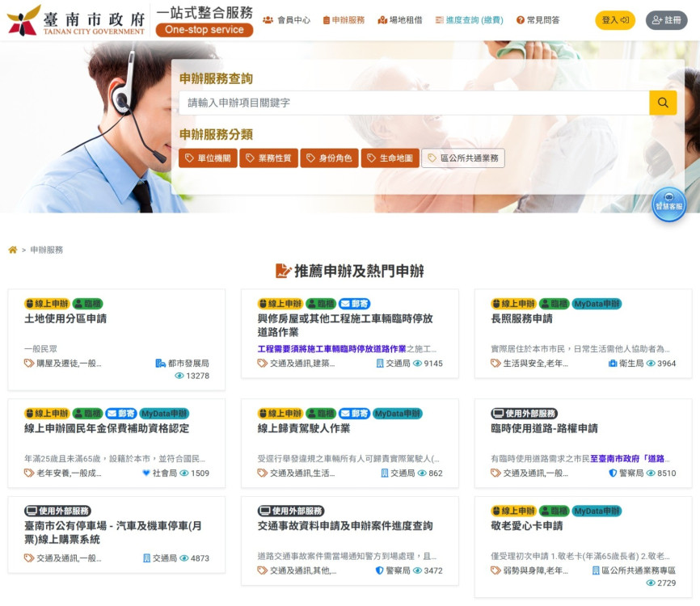700x606 pixels.
Task: Open 進度查詢 (繳費) from top navigation
Action: (470, 19)
